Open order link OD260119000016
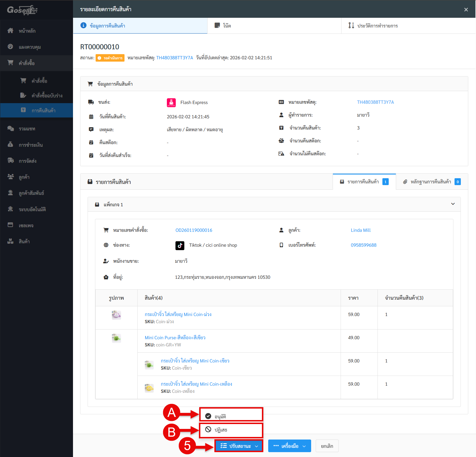Image resolution: width=476 pixels, height=457 pixels. click(194, 230)
